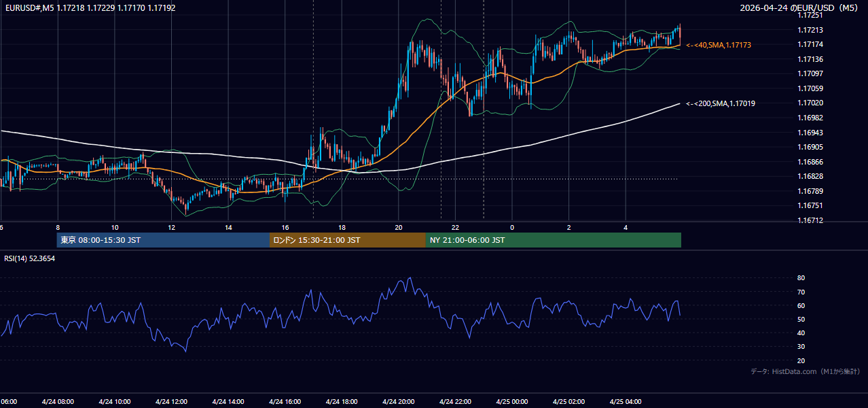
Task: Click the 4/24 20:00 time axis label
Action: point(399,401)
